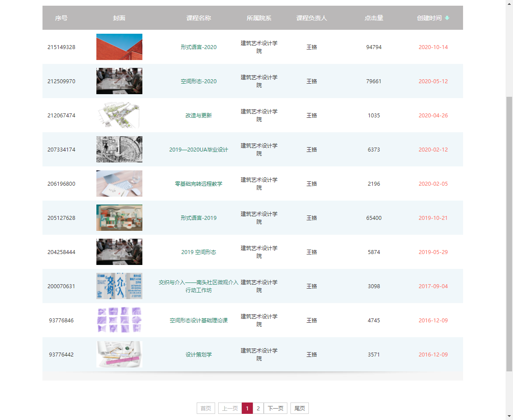This screenshot has height=420, width=513.
Task: Click the date 2020-02-12
Action: pos(433,149)
